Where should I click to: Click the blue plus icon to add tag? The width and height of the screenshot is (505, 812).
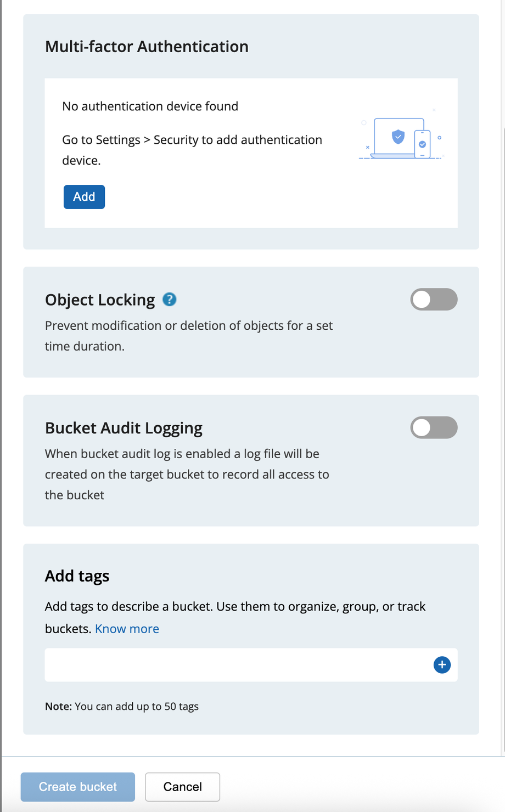442,665
